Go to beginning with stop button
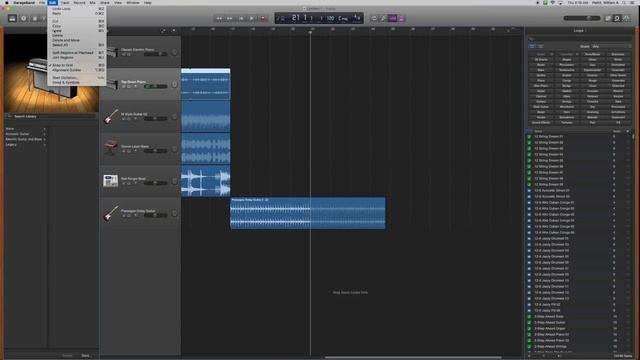The image size is (640, 360). (x=241, y=18)
